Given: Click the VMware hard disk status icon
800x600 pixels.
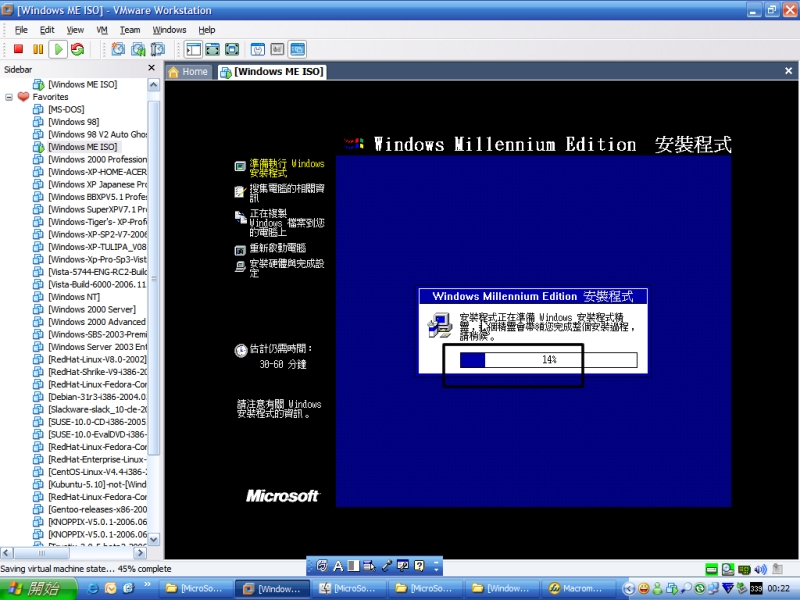Looking at the screenshot, I should [711, 569].
